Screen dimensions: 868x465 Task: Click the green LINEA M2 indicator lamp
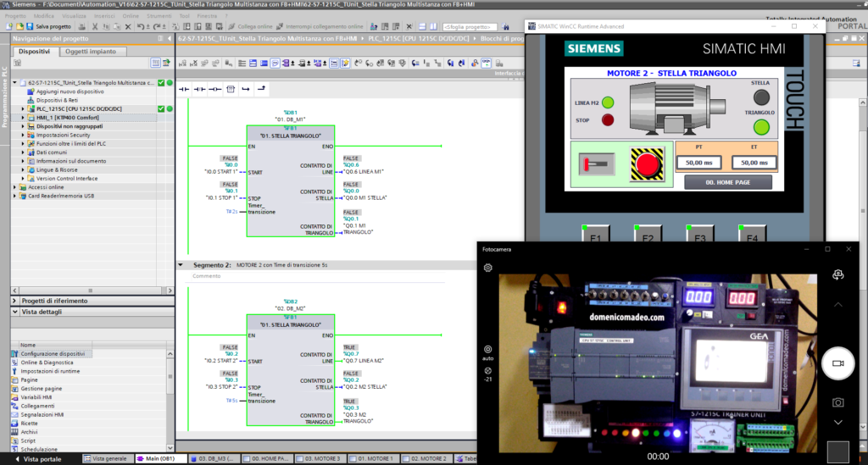click(607, 102)
